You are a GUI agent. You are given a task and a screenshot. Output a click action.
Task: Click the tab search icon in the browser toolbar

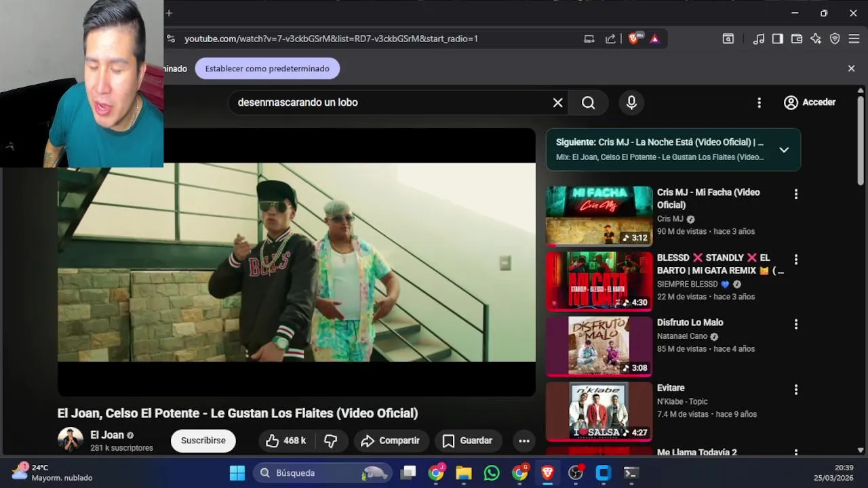pos(728,39)
